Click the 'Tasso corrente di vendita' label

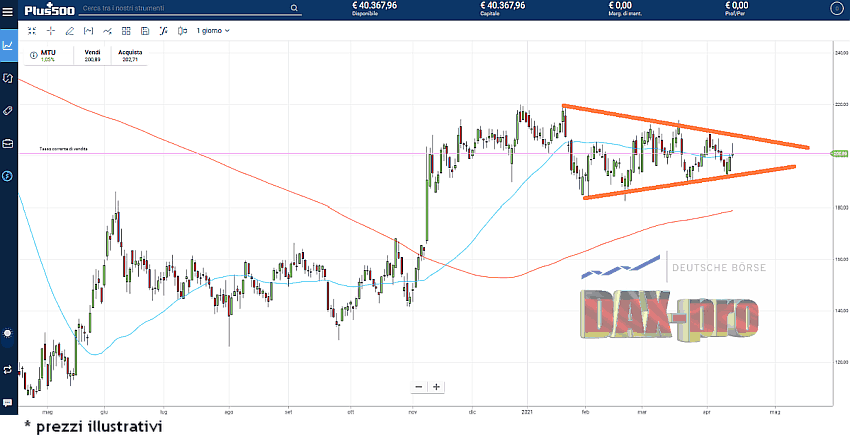point(63,149)
